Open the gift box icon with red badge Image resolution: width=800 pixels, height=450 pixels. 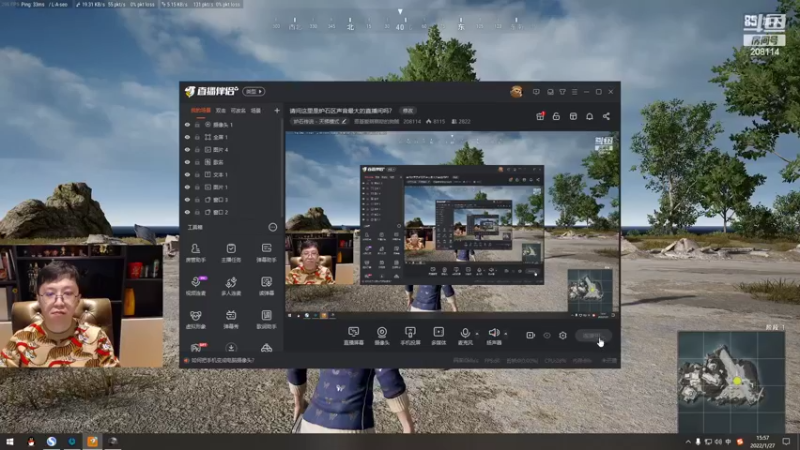click(x=540, y=116)
